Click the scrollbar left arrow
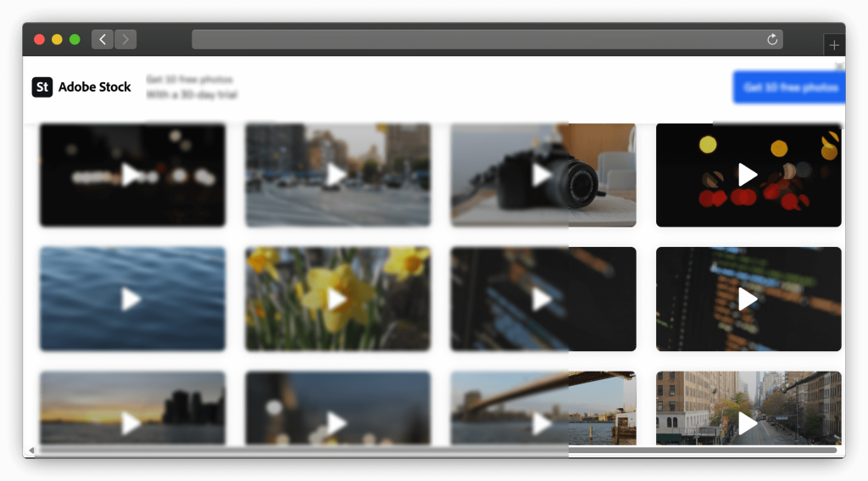Image resolution: width=868 pixels, height=481 pixels. coord(32,450)
